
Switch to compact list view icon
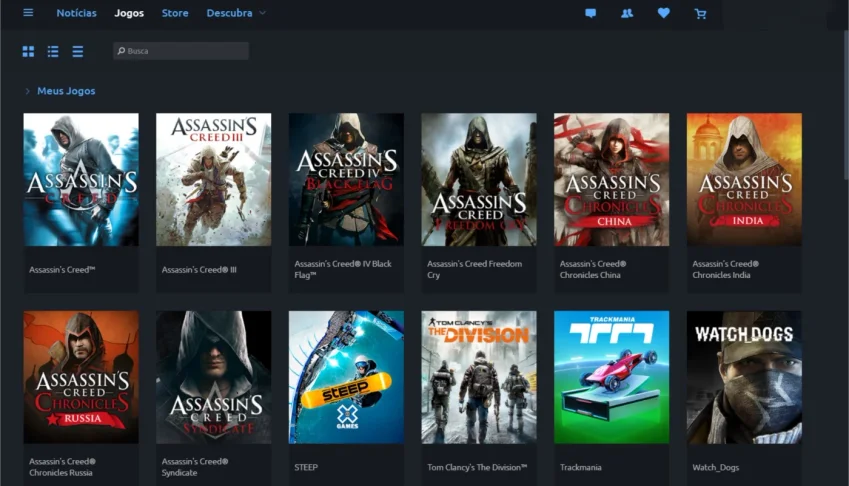point(78,51)
